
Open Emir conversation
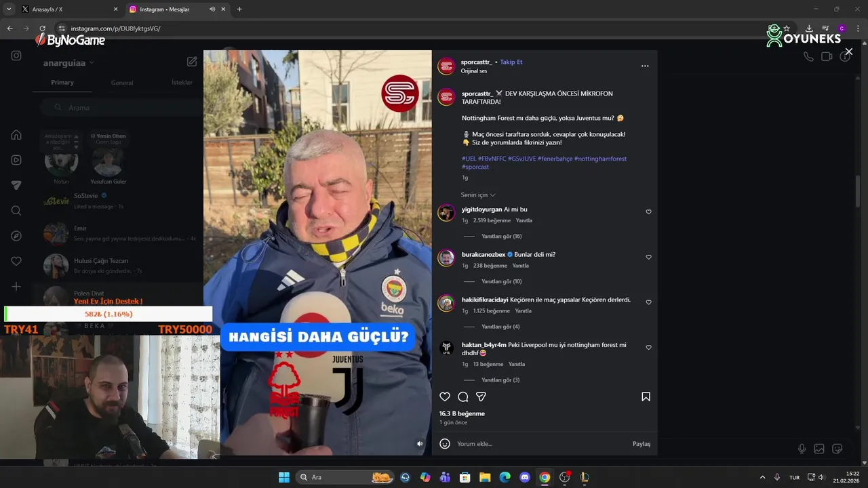point(119,232)
